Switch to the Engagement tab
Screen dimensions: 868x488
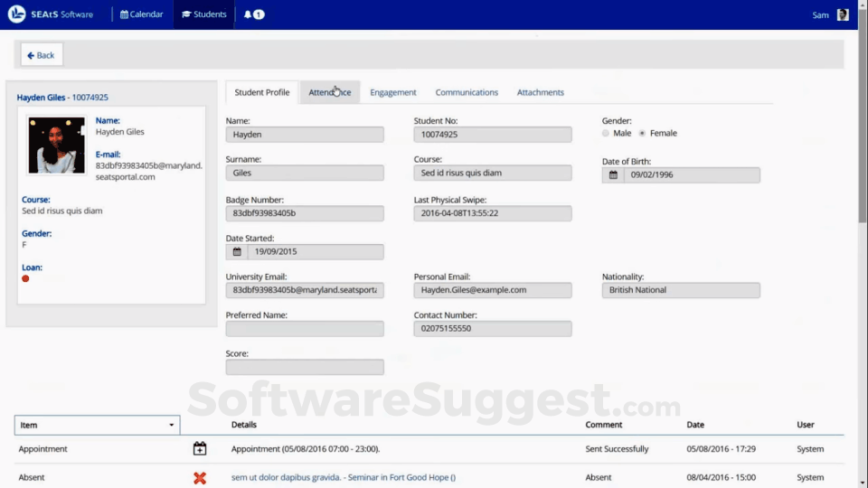tap(393, 92)
